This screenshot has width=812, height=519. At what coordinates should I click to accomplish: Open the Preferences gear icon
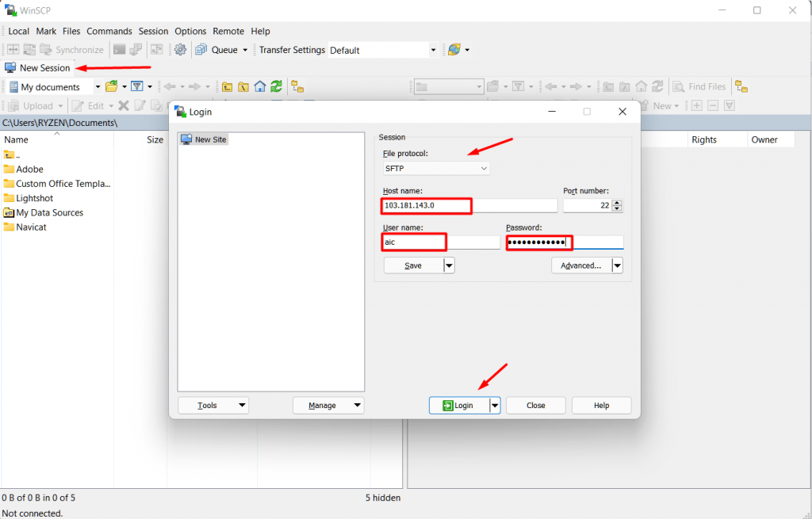pos(179,49)
